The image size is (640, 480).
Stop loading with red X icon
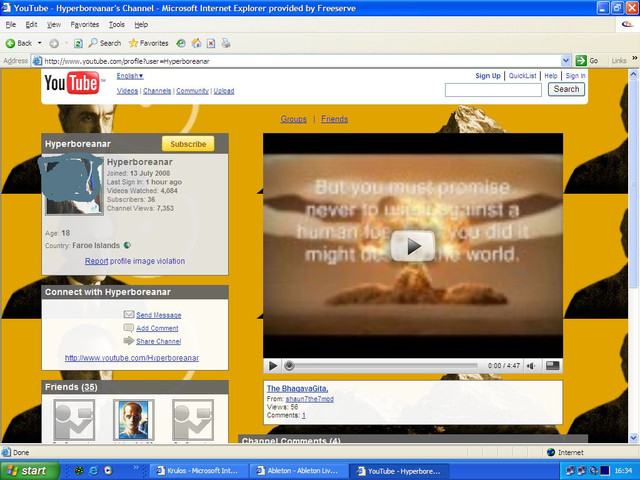(x=211, y=43)
